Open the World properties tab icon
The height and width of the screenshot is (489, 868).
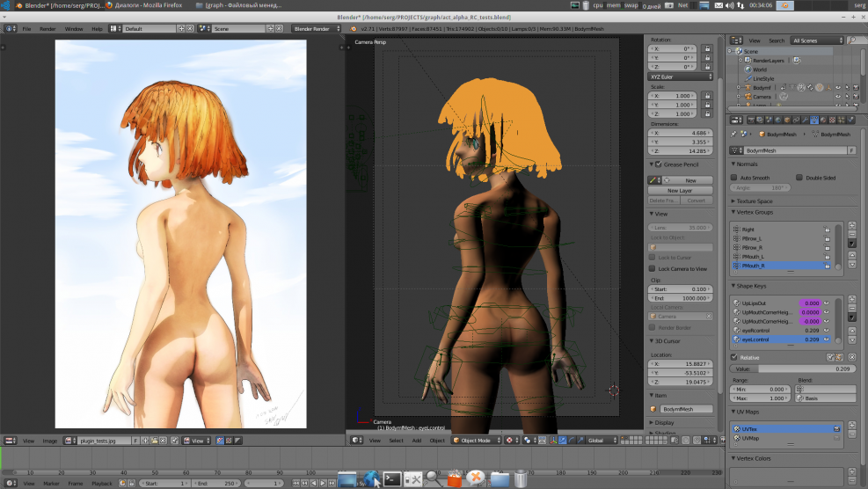777,120
